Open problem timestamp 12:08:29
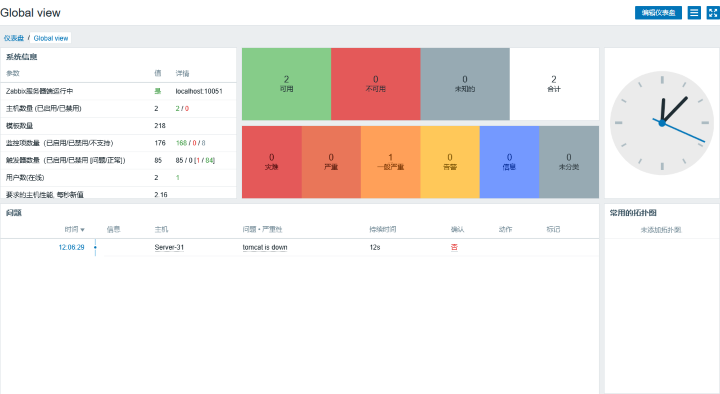This screenshot has width=720, height=394. pyautogui.click(x=71, y=247)
